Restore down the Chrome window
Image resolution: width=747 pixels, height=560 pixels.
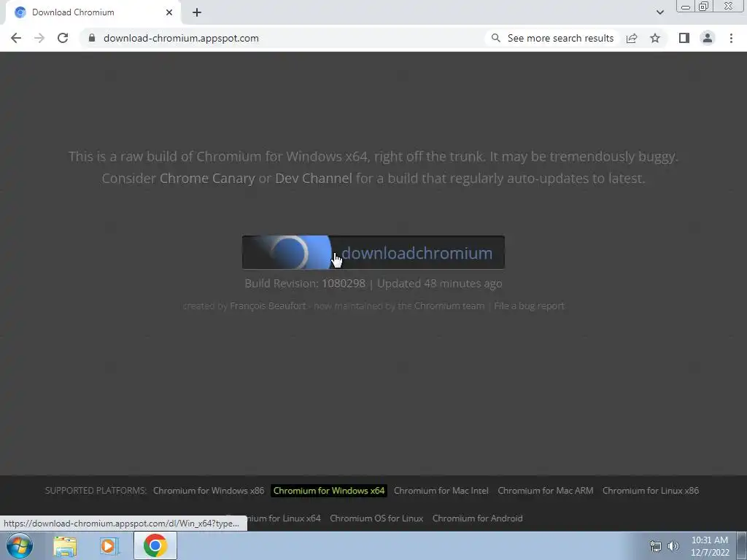point(703,7)
